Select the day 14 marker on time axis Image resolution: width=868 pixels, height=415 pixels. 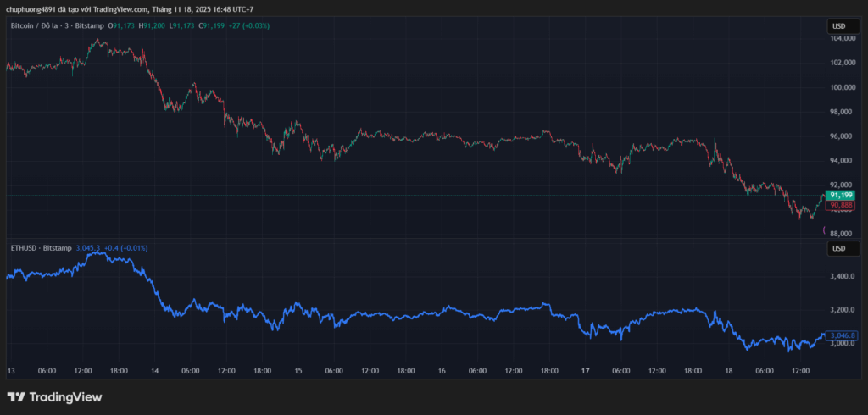point(155,371)
